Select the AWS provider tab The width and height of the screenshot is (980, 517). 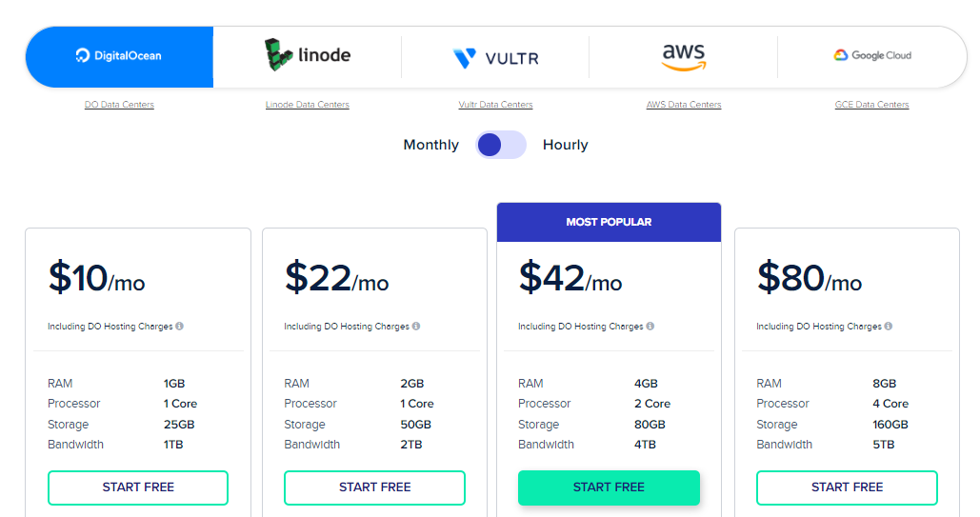coord(683,56)
